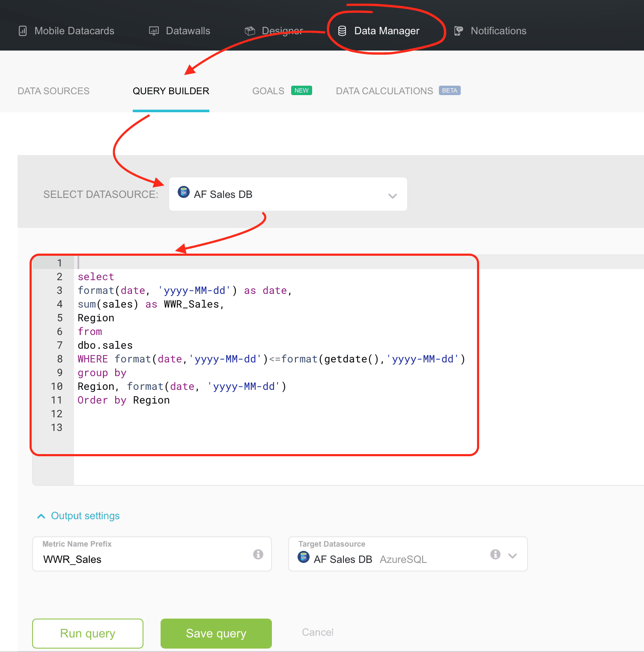The width and height of the screenshot is (644, 652).
Task: Click the Datawalls monitor icon
Action: [154, 31]
